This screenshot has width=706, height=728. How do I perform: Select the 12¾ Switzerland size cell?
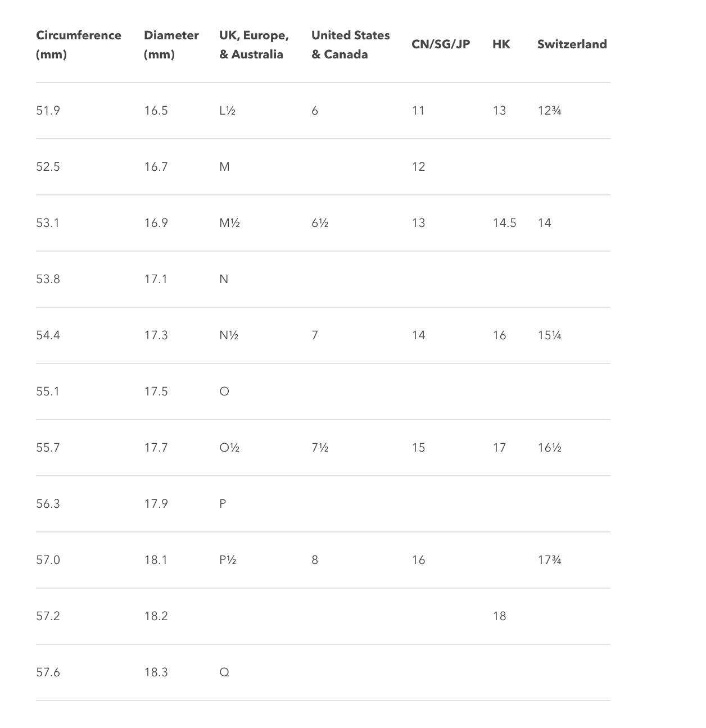click(549, 111)
